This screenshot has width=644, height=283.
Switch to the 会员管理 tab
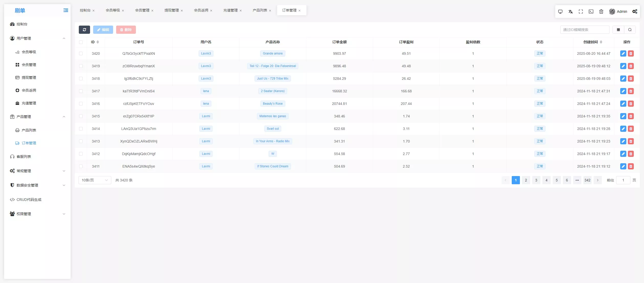point(142,10)
